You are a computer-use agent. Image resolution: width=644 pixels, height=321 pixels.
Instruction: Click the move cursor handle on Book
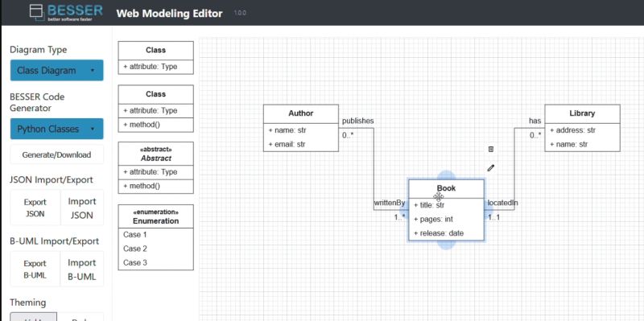[438, 196]
